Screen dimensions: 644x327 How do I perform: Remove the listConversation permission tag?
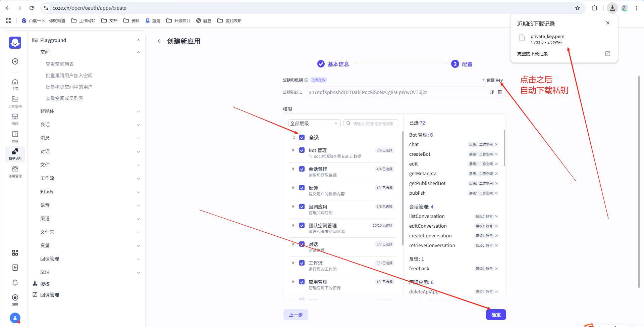click(x=496, y=216)
